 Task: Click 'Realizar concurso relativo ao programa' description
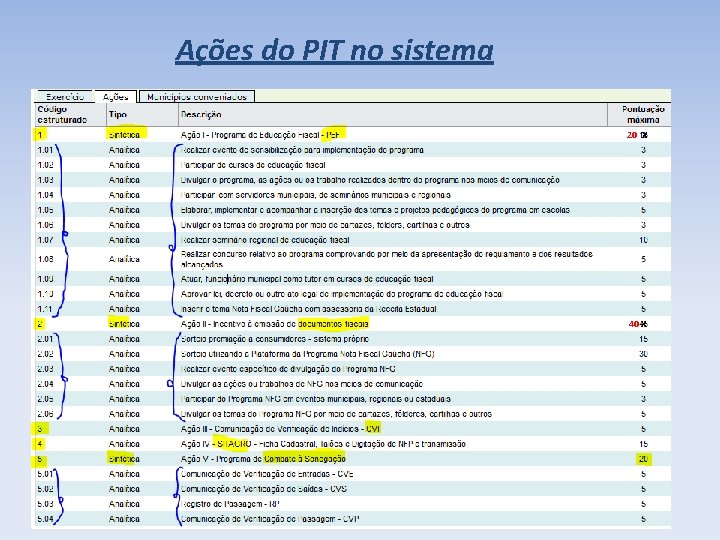point(387,259)
